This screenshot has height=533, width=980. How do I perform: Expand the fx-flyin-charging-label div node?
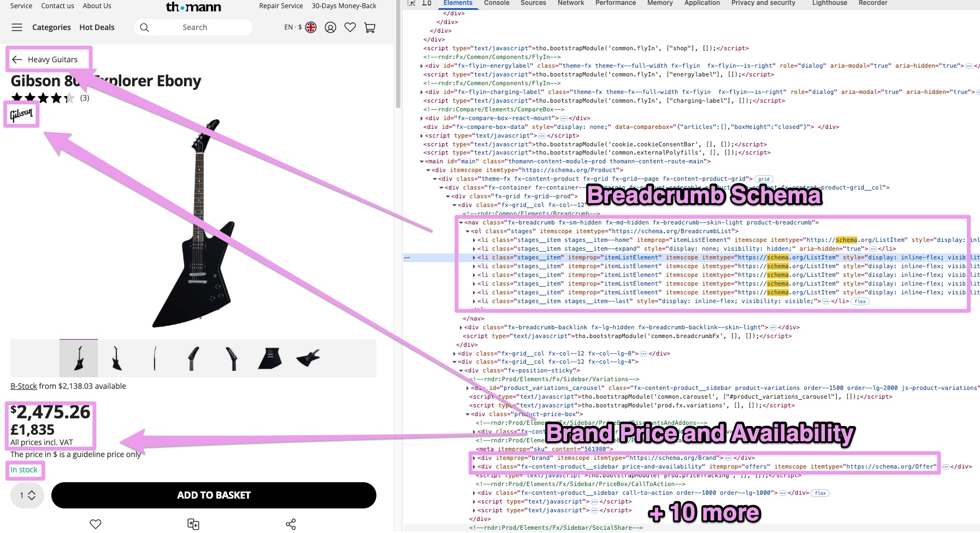[422, 92]
